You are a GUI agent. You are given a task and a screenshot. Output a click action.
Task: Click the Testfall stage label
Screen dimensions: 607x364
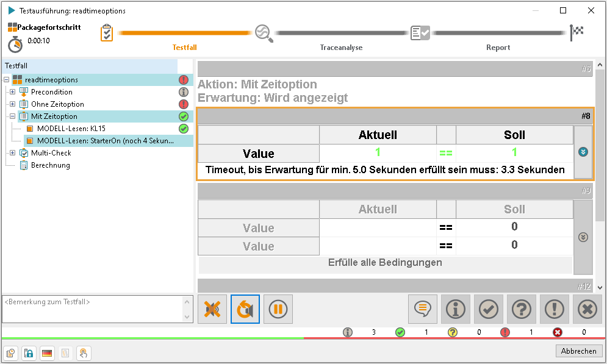185,48
